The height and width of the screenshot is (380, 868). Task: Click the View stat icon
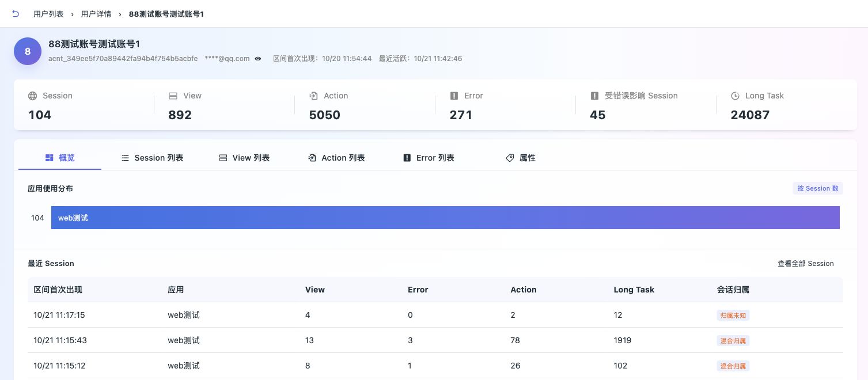point(173,96)
